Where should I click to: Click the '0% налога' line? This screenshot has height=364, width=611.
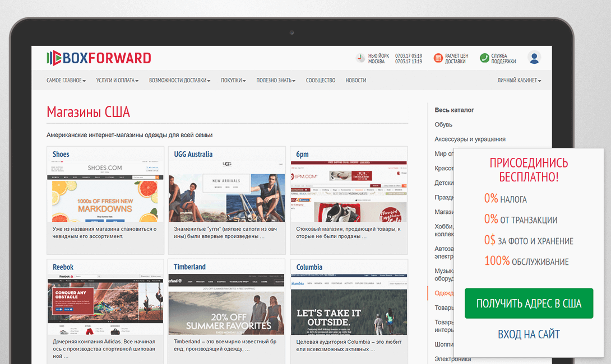coord(506,199)
